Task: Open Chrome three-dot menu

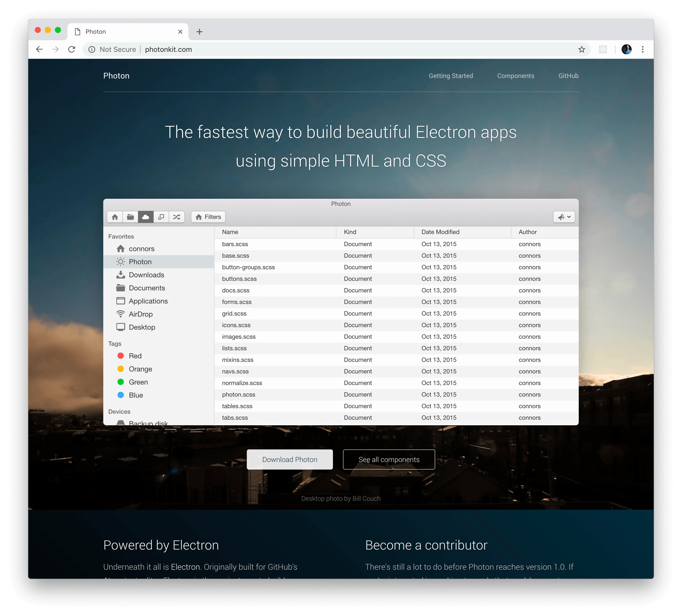Action: tap(642, 49)
